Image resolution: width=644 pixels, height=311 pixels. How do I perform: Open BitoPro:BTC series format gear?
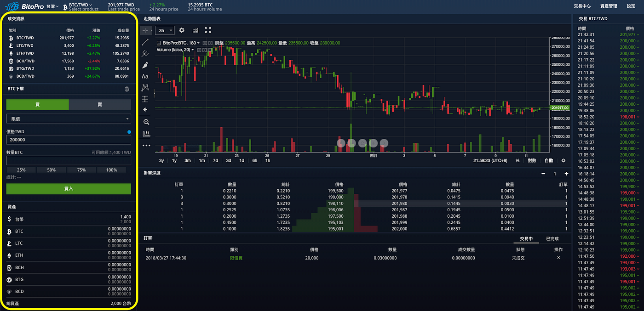(210, 43)
